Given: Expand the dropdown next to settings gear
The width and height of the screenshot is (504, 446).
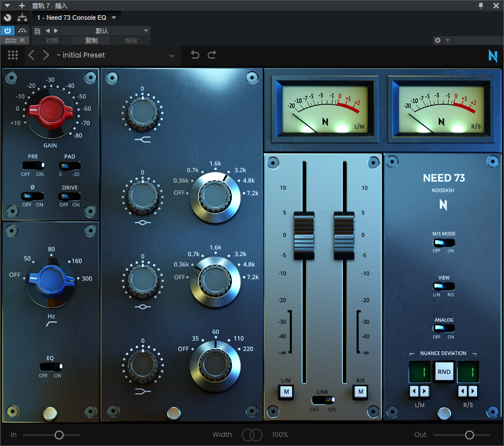Looking at the screenshot, I should point(448,40).
